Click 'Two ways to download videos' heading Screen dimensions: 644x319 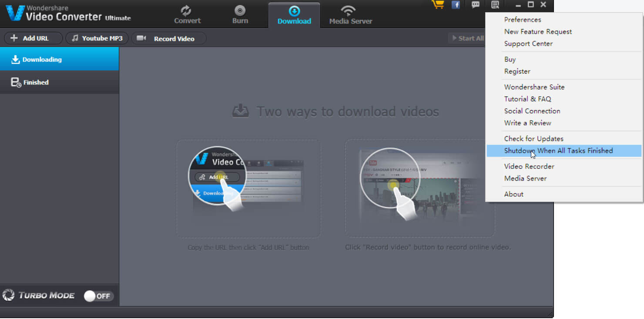tap(347, 111)
